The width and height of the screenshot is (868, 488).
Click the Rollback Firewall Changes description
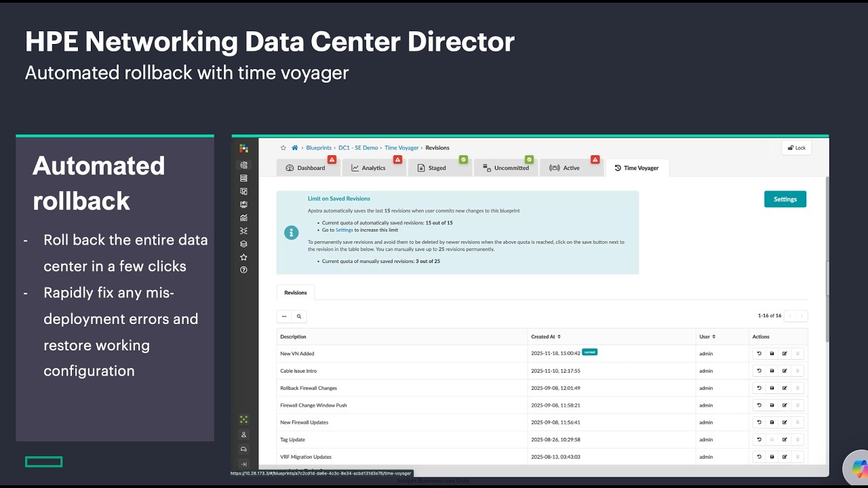tap(309, 388)
